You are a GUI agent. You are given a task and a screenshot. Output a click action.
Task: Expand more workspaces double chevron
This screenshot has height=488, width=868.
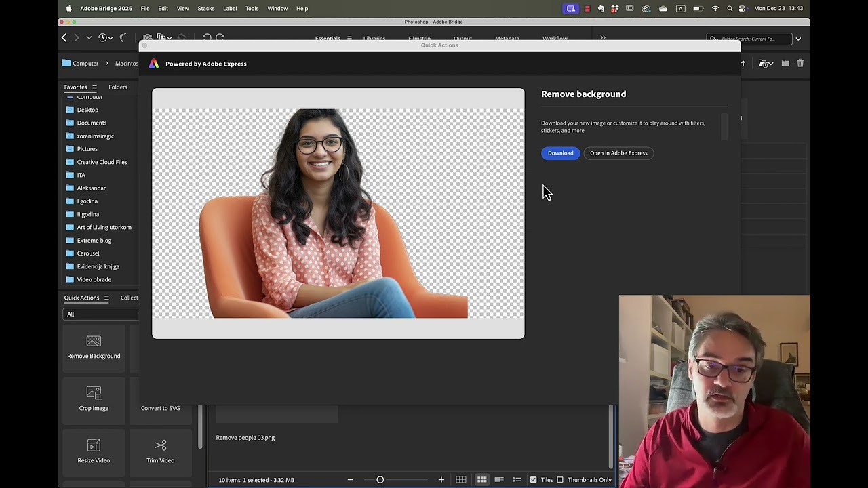602,38
